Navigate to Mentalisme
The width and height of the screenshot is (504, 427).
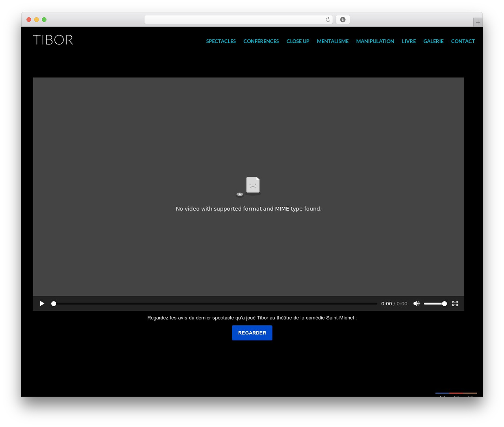click(333, 41)
